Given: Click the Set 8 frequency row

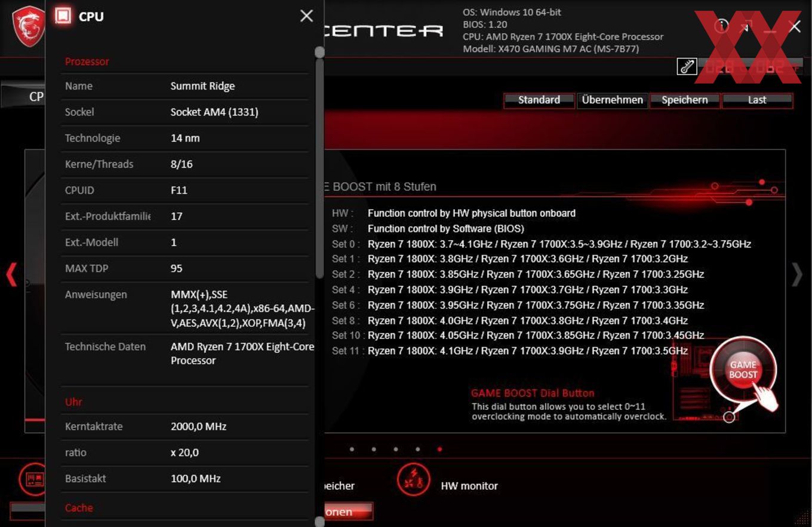Looking at the screenshot, I should click(x=510, y=320).
